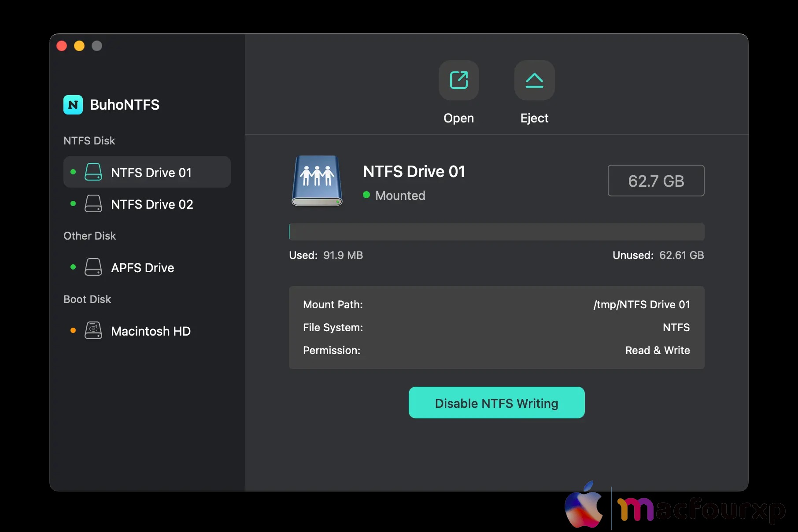Click the yellow minimize window button

click(x=79, y=46)
